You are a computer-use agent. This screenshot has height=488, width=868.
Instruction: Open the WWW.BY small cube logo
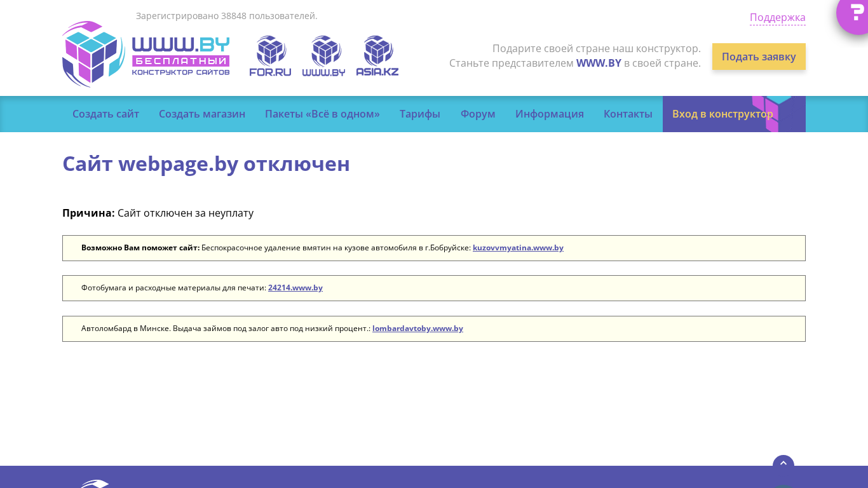point(323,56)
